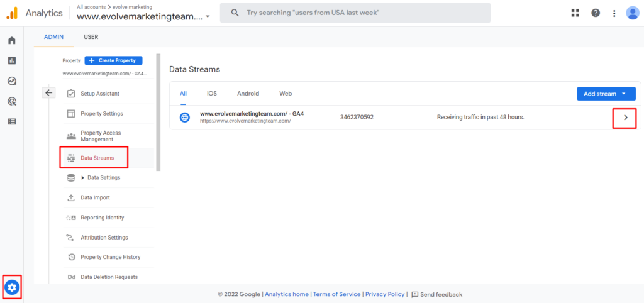Open the user account avatar
Image resolution: width=644 pixels, height=303 pixels.
pyautogui.click(x=633, y=13)
